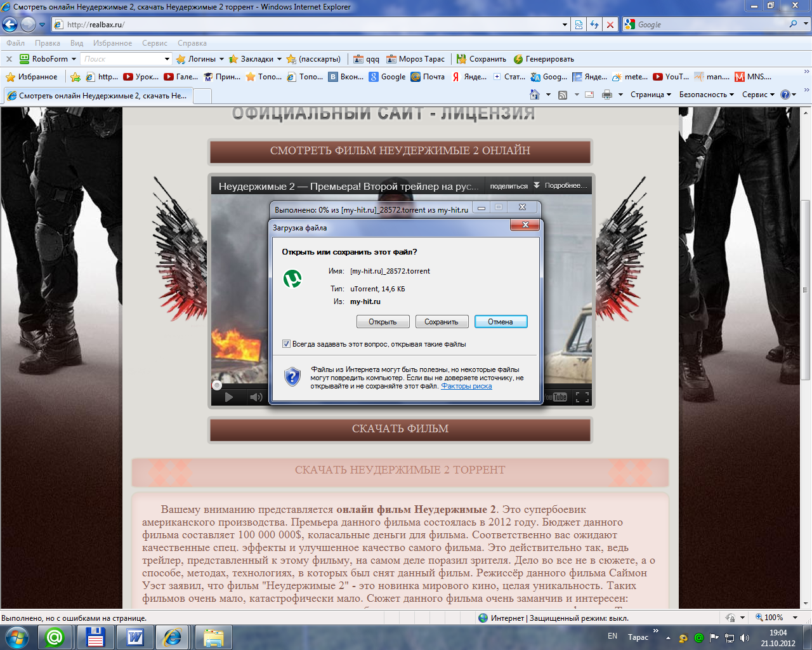Click the СКАЧАТЬ ФИЛЬМ button
This screenshot has height=650, width=812.
[400, 429]
